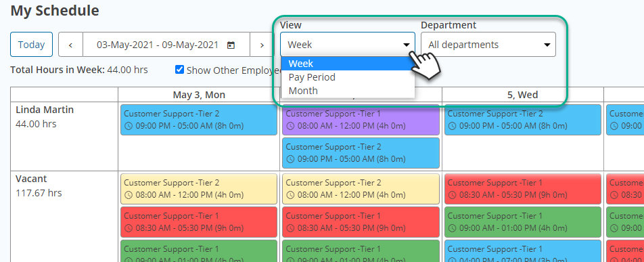The width and height of the screenshot is (644, 262).
Task: Select Month option in View list
Action: pos(348,91)
